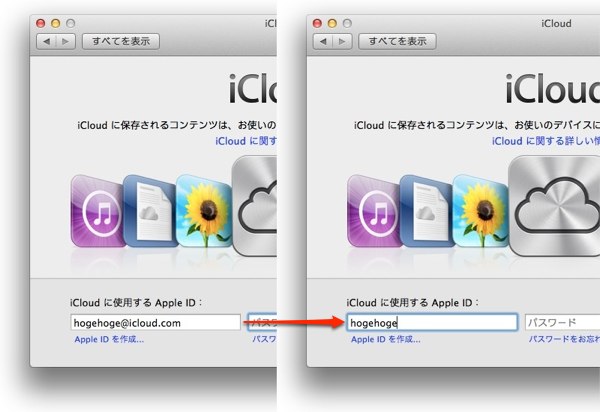Open Apple ID を作成 link in left window
600x412 pixels.
[109, 339]
